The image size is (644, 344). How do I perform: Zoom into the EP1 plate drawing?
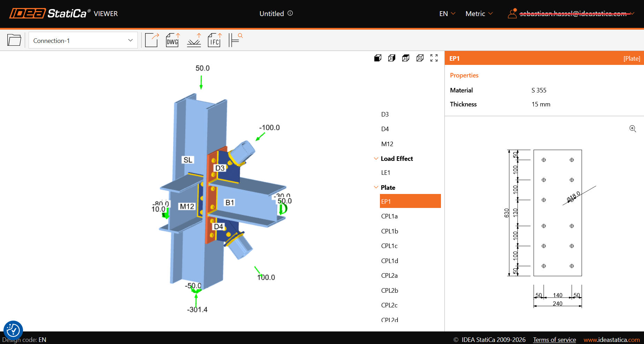pyautogui.click(x=632, y=129)
